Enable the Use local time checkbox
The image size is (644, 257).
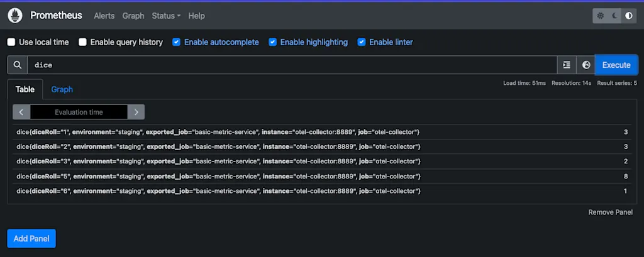click(x=11, y=42)
